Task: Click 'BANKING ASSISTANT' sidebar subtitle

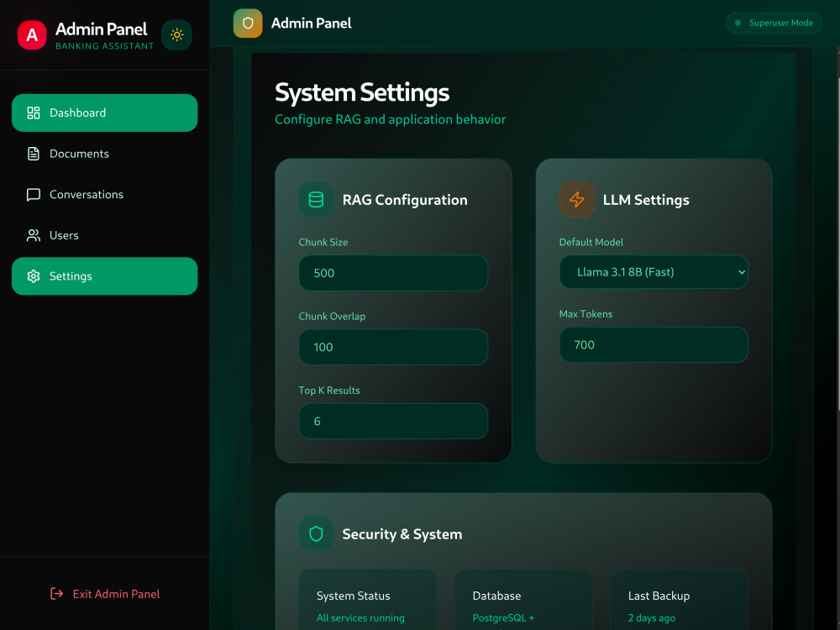Action: tap(105, 46)
